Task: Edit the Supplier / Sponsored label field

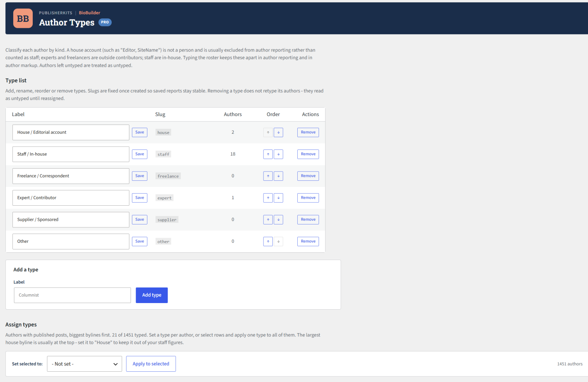Action: pos(71,220)
